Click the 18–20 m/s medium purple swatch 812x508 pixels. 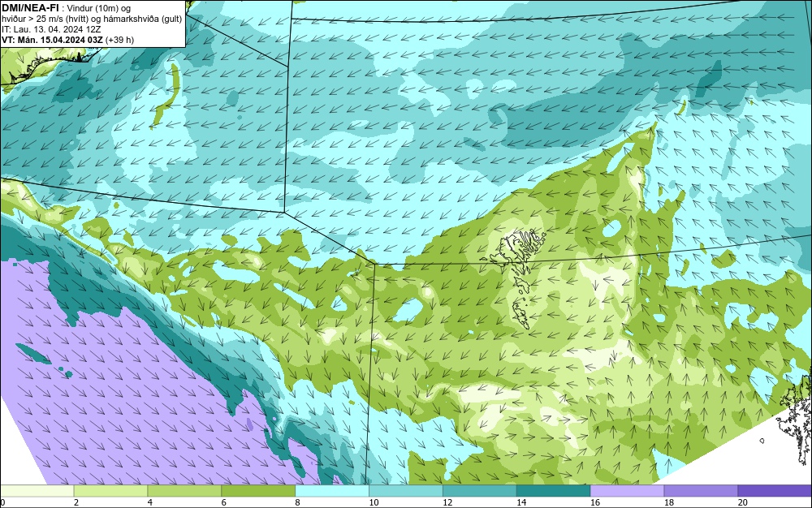702,490
